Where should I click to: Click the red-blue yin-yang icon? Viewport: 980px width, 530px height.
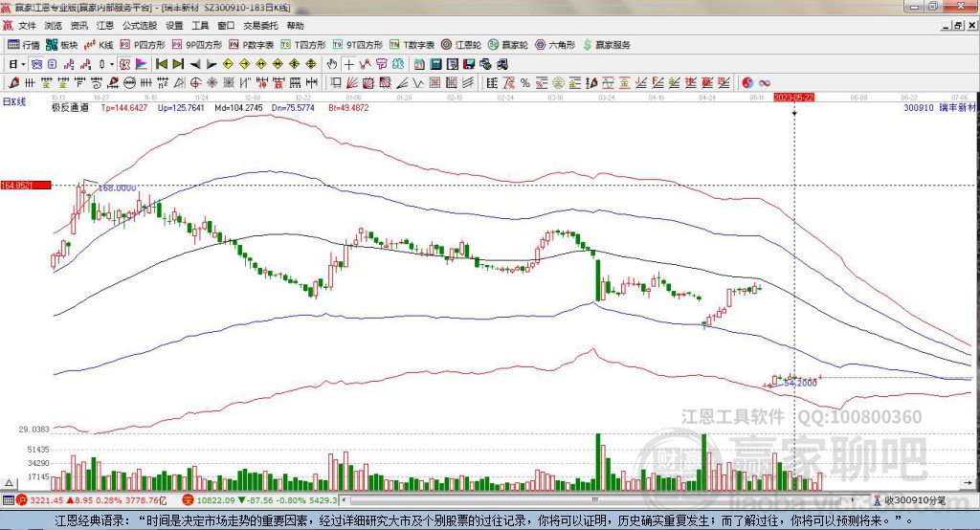click(747, 82)
